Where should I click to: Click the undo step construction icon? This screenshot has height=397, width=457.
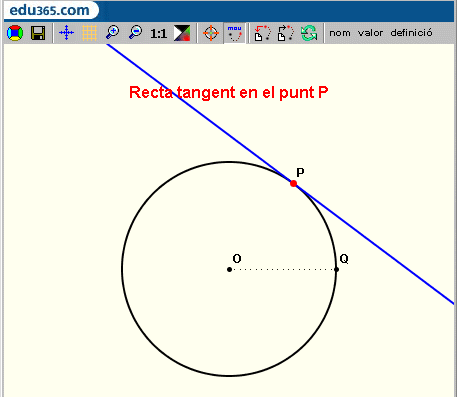pyautogui.click(x=262, y=33)
